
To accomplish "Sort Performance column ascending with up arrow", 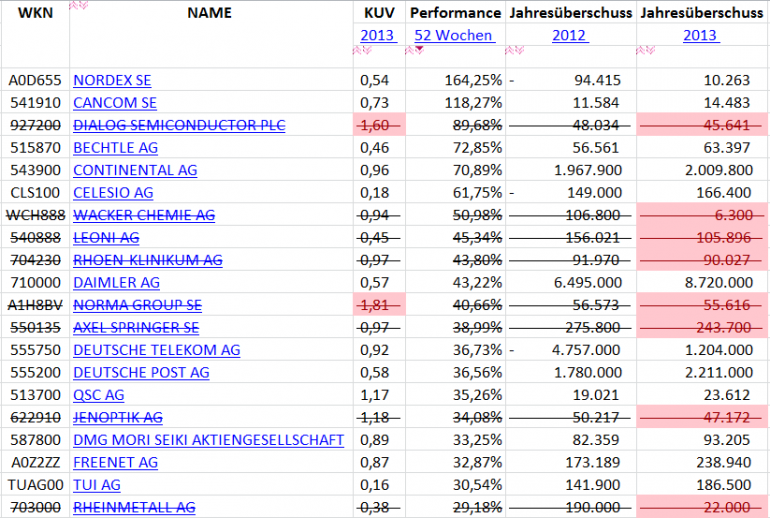I will click(409, 50).
